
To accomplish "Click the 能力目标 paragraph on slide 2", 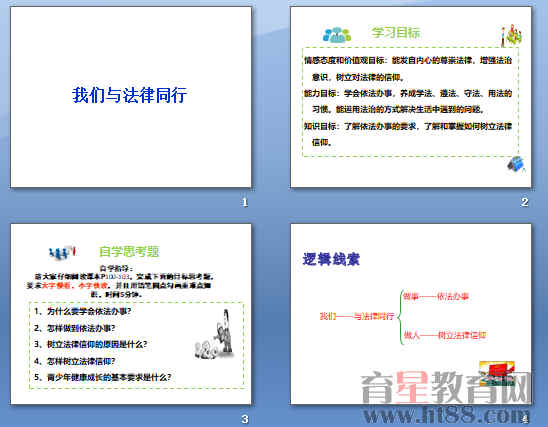I will [408, 101].
